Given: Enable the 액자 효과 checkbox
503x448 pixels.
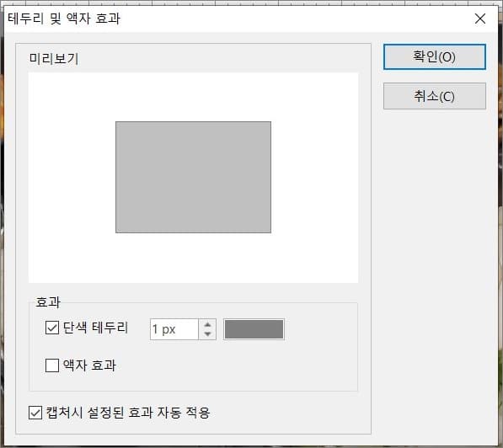Looking at the screenshot, I should click(52, 365).
